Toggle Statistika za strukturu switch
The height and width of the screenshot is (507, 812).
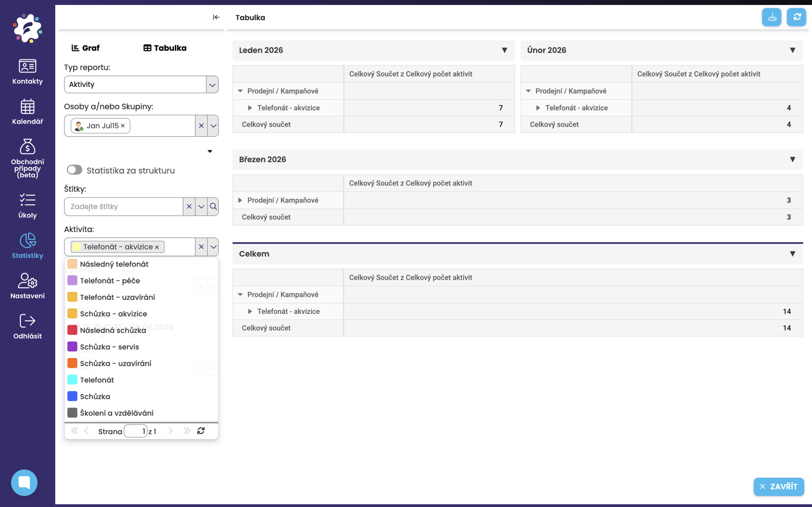coord(75,170)
